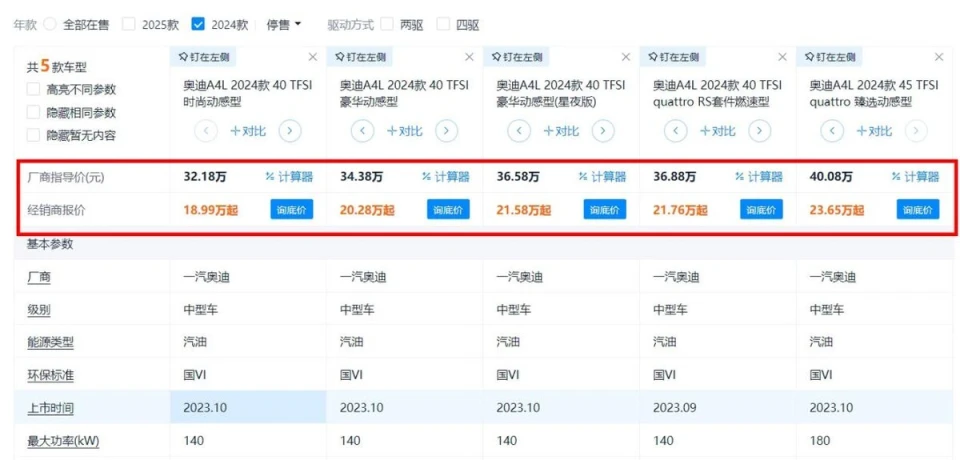
Task: Uncheck the 2024款 year checkbox
Action: click(198, 25)
